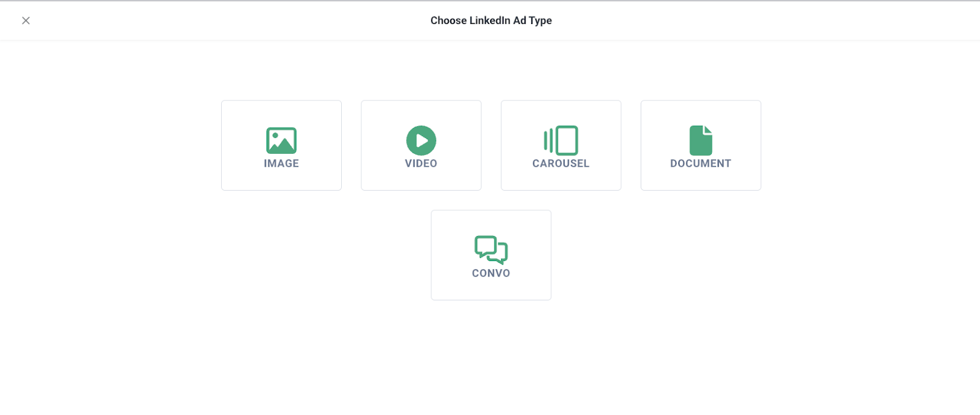
Task: Click the Choose LinkedIn Ad Type heading
Action: click(x=491, y=20)
